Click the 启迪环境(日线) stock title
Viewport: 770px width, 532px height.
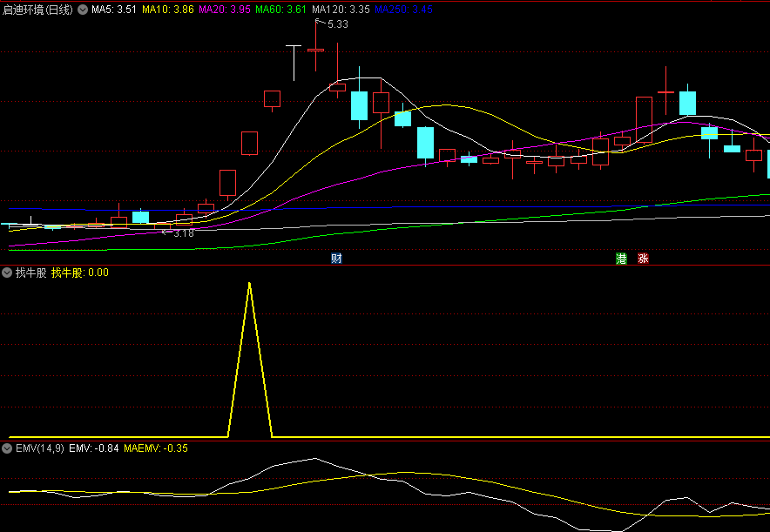(37, 10)
